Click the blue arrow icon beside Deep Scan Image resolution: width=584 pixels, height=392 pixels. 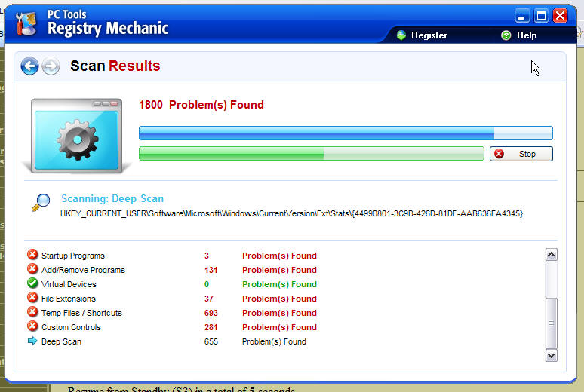[x=32, y=341]
